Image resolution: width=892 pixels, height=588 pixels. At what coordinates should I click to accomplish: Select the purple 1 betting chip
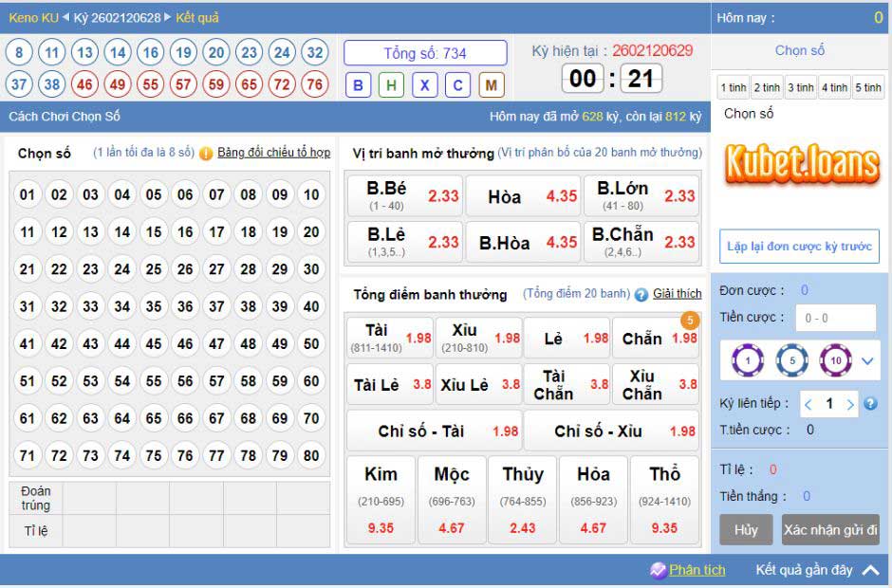coord(748,360)
